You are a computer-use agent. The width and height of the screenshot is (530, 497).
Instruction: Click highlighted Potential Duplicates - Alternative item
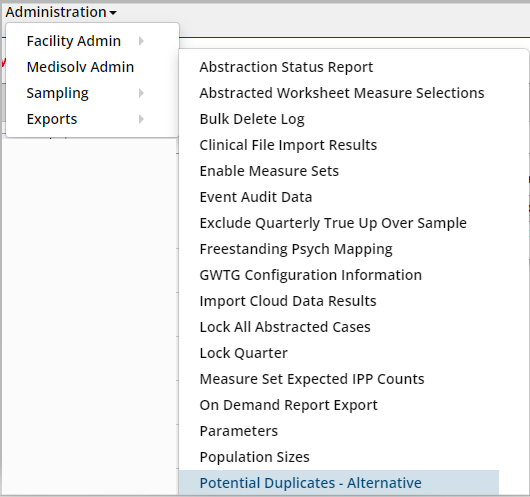339,483
